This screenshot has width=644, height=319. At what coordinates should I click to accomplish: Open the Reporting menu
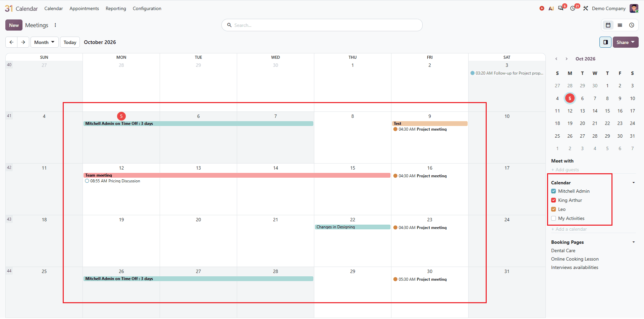(116, 8)
